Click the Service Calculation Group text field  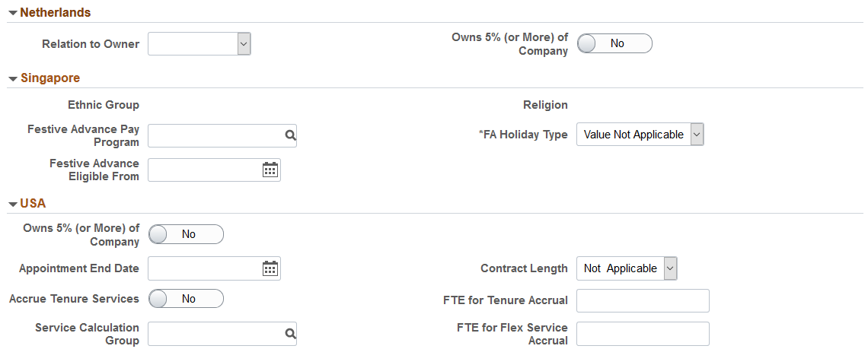coord(216,334)
